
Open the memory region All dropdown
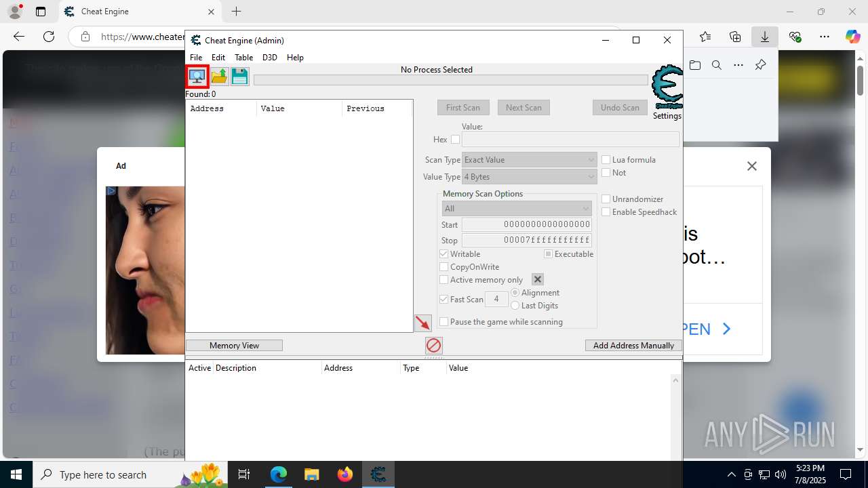tap(517, 209)
